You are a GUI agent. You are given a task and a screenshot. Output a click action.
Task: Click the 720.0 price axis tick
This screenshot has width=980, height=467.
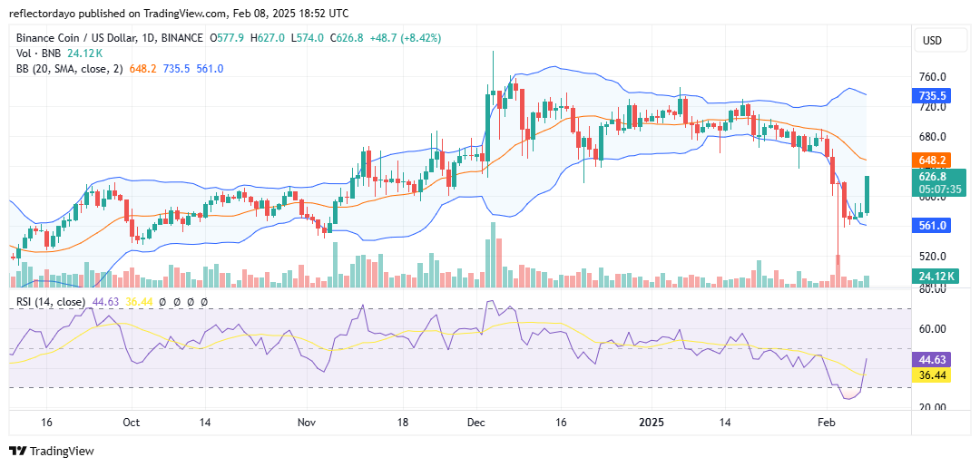(931, 107)
